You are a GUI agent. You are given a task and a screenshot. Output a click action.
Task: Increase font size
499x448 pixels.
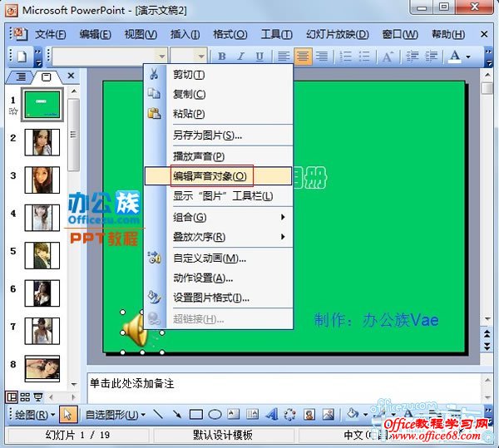(x=388, y=57)
